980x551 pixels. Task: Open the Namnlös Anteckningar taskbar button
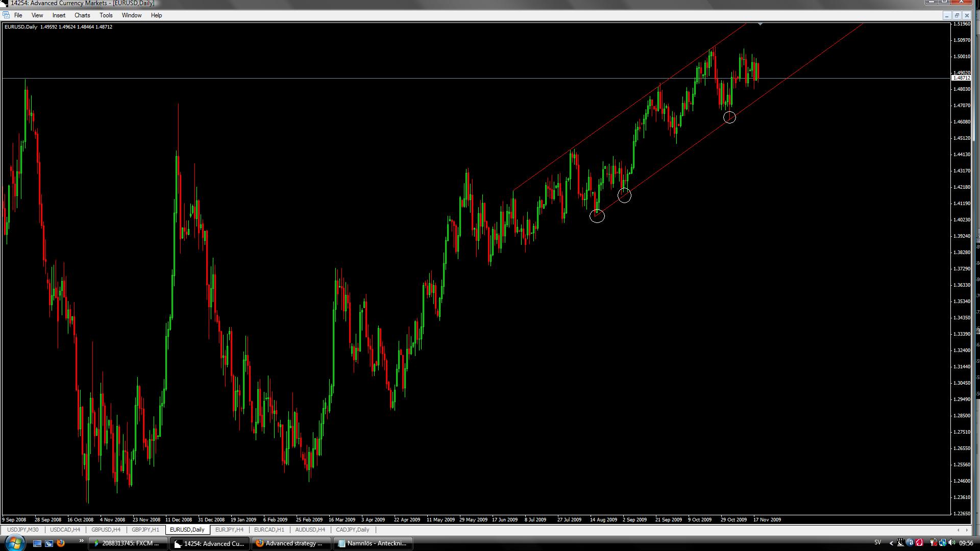pos(372,543)
